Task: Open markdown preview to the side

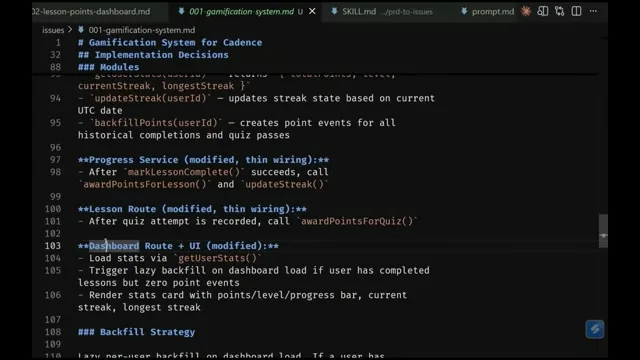Action: coord(543,11)
